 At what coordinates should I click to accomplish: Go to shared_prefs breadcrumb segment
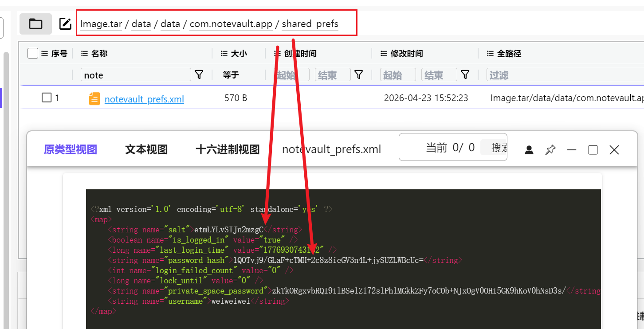310,24
